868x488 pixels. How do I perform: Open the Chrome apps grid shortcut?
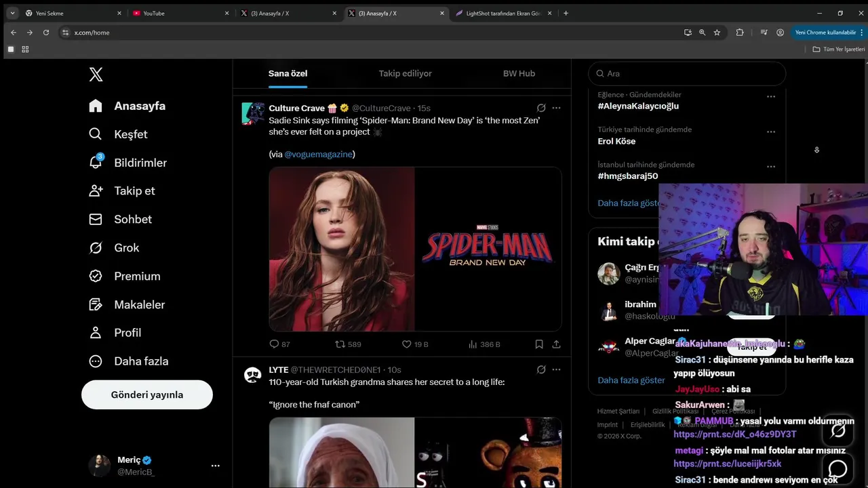pos(25,49)
